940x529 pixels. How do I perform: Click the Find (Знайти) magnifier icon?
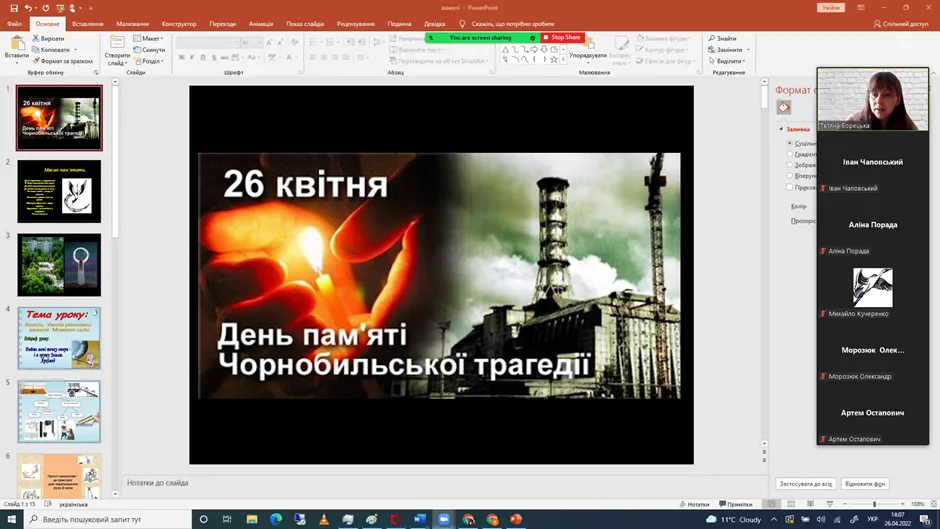pos(712,39)
